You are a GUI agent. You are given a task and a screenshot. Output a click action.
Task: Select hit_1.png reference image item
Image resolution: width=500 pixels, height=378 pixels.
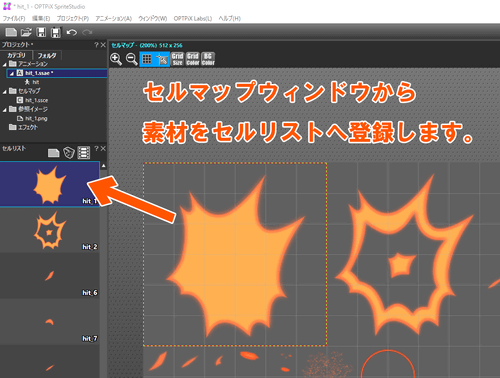coord(36,118)
